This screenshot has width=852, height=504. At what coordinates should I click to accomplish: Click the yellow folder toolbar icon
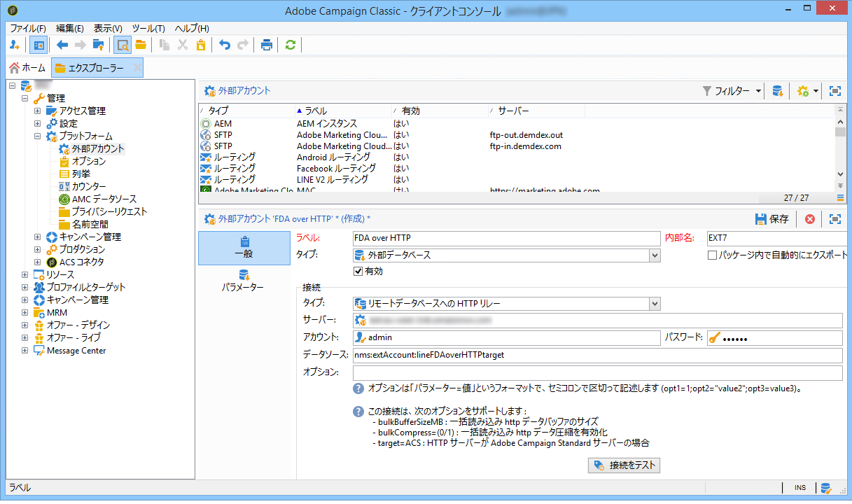tap(141, 45)
